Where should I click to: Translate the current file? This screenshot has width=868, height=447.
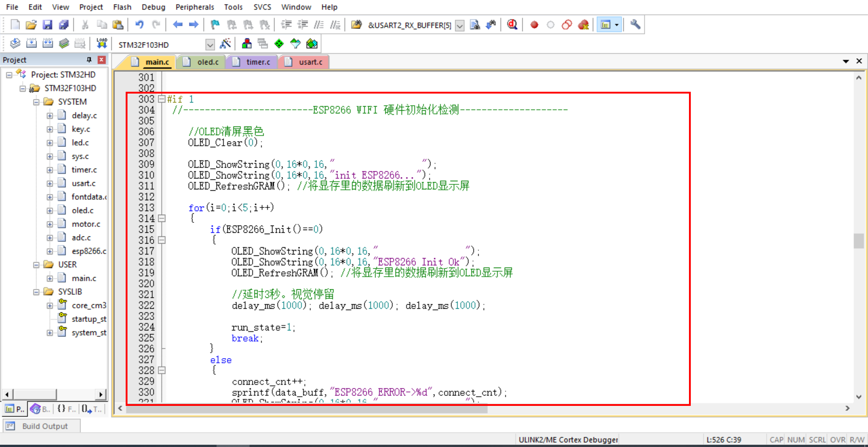point(15,43)
